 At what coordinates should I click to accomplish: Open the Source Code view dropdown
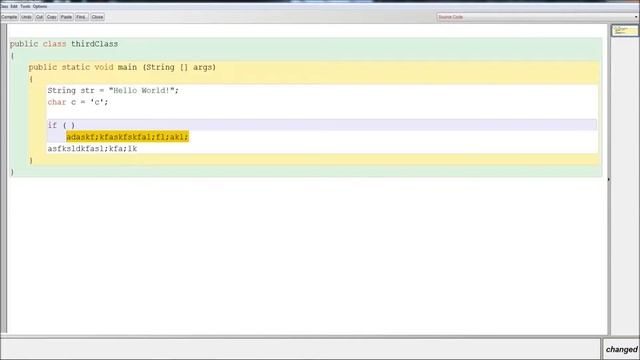[x=537, y=17]
